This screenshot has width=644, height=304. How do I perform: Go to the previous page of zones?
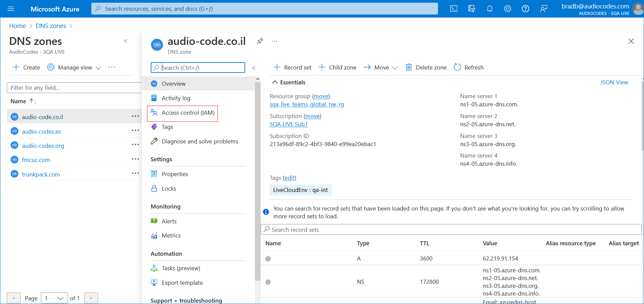click(x=13, y=298)
